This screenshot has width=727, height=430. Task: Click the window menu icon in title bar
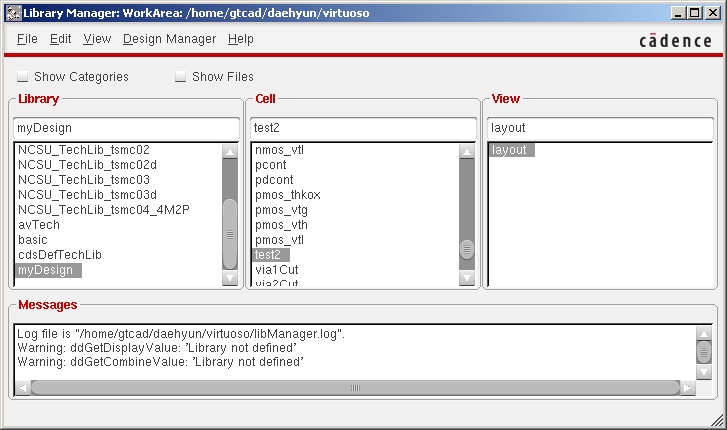coord(11,12)
